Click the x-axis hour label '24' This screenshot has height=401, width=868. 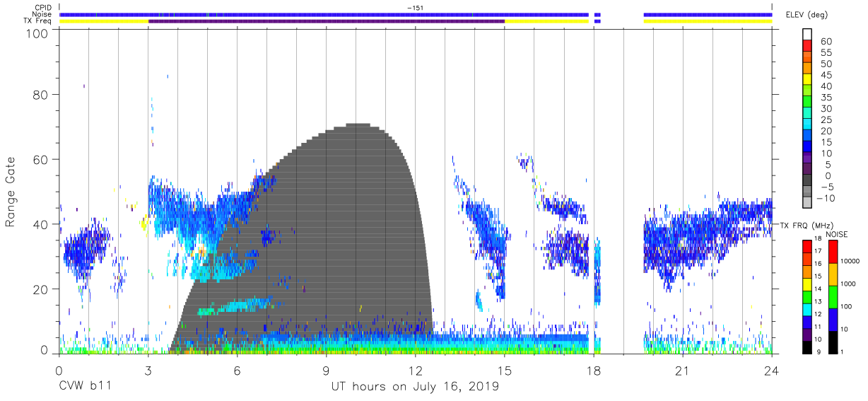[x=772, y=370]
